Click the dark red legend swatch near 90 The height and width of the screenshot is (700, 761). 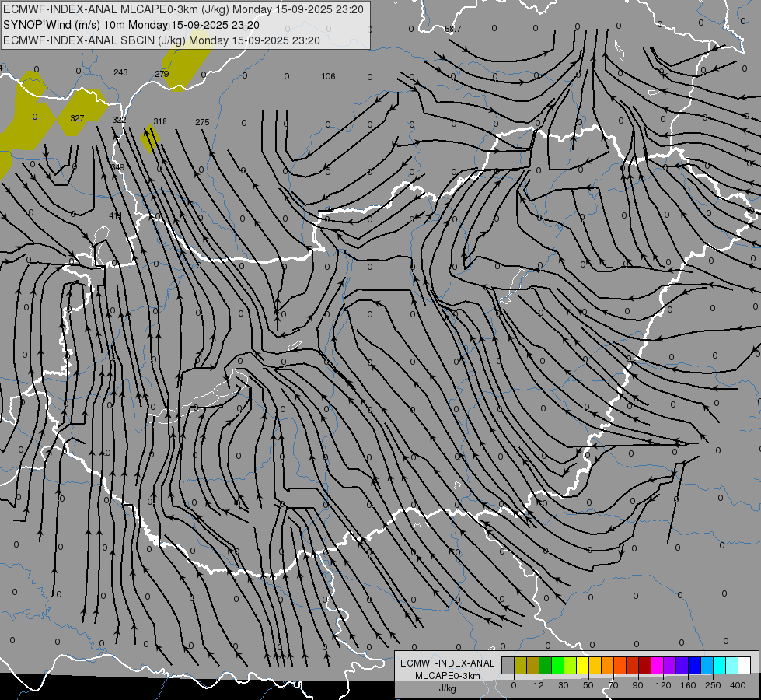[x=645, y=665]
